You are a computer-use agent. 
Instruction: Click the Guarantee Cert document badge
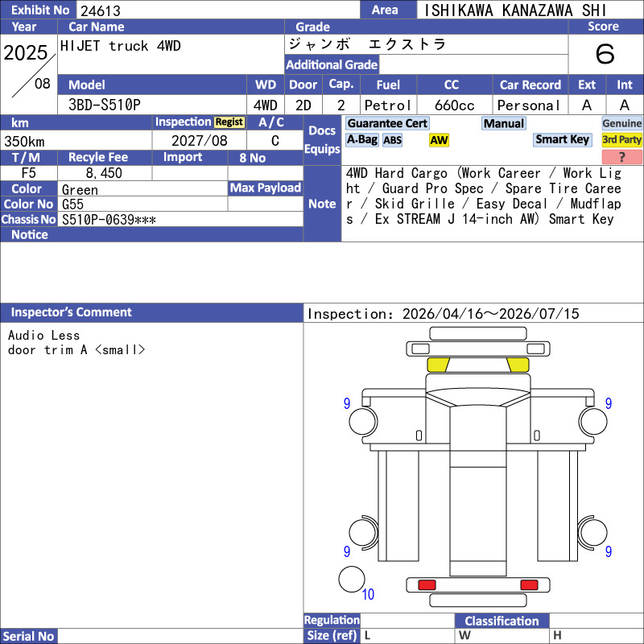tap(387, 124)
